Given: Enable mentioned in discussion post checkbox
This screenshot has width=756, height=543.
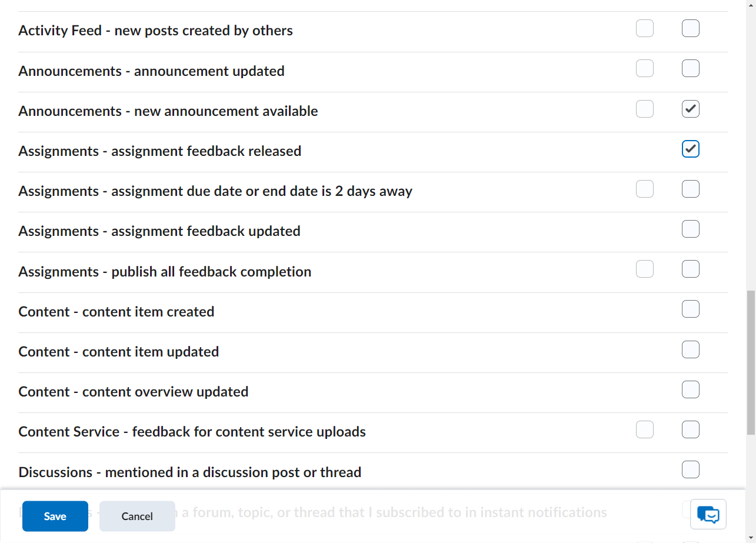Looking at the screenshot, I should pos(691,469).
